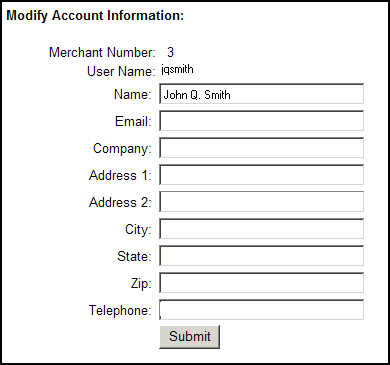This screenshot has width=390, height=365.
Task: Focus the State text field
Action: (x=261, y=256)
